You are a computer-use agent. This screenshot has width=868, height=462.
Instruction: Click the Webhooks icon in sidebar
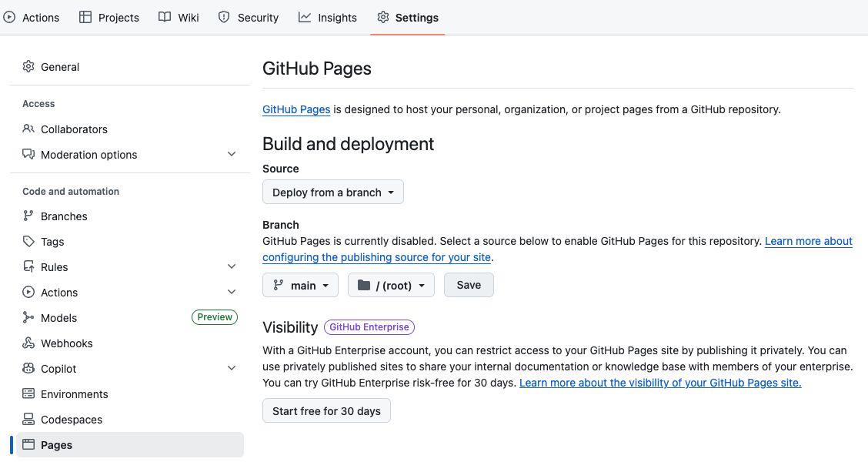click(28, 343)
